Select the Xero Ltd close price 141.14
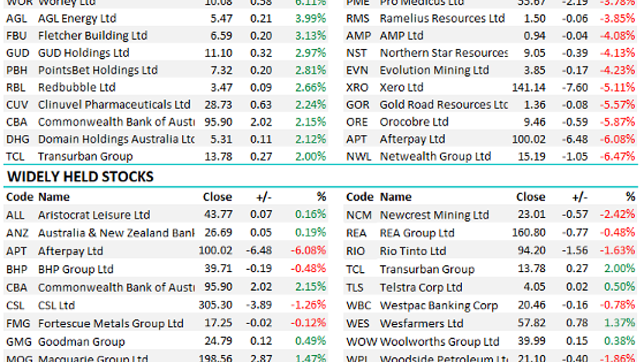This screenshot has height=362, width=644. [x=528, y=88]
